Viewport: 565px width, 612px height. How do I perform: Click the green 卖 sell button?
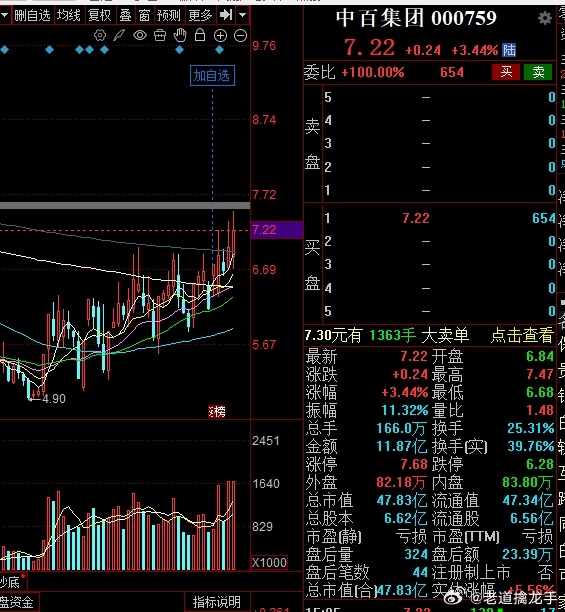click(x=538, y=72)
